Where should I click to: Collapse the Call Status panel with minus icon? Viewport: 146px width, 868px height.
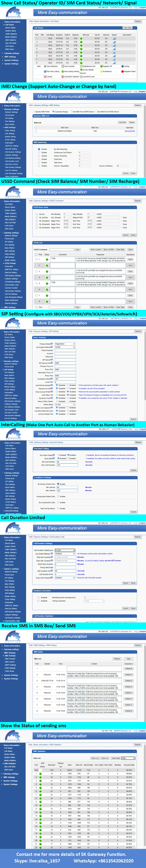[x=135, y=28]
